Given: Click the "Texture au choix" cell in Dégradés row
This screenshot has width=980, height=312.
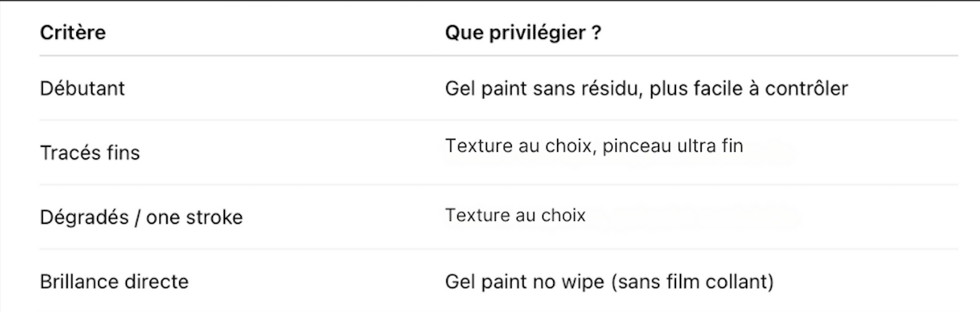Looking at the screenshot, I should (515, 215).
